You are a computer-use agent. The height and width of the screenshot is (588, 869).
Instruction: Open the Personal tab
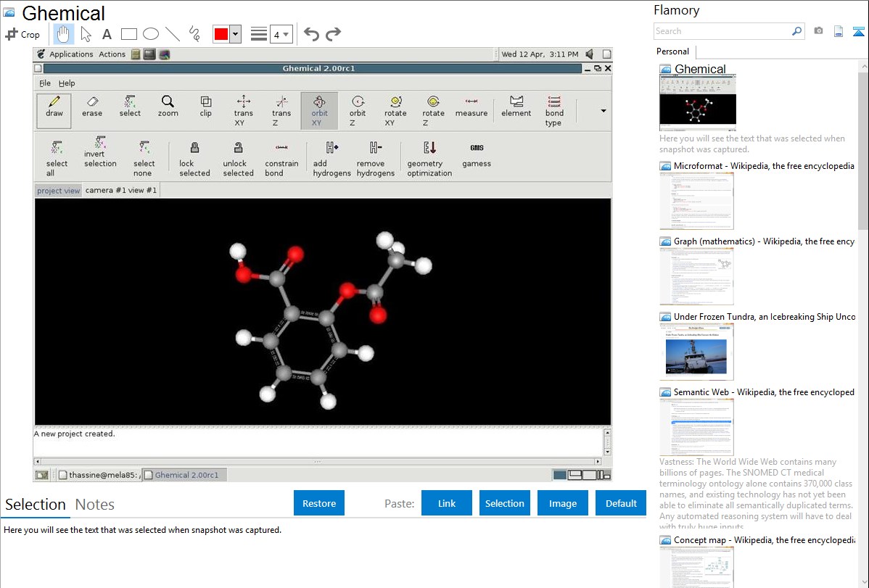[x=672, y=51]
